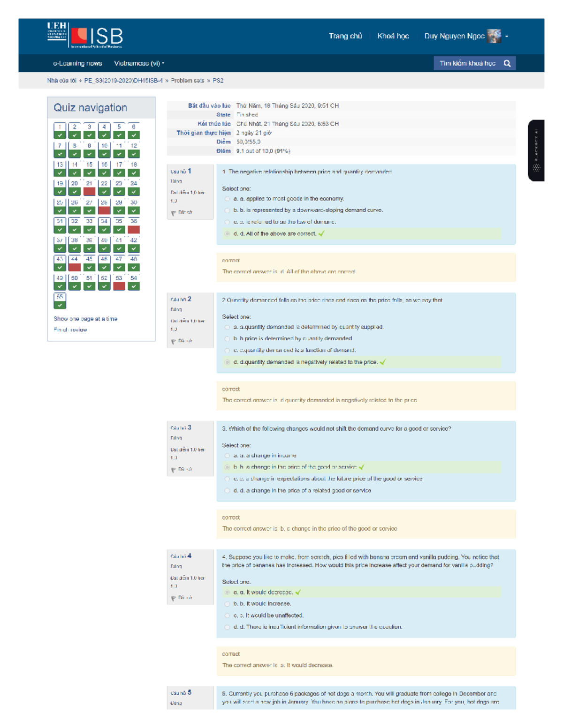
Task: Click the 'Finish review' link
Action: [70, 329]
